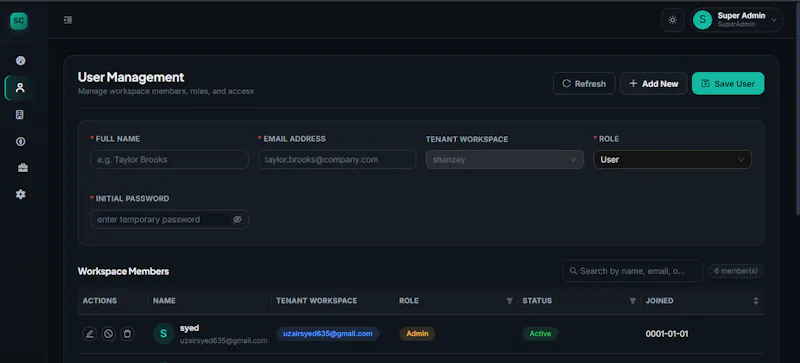The image size is (800, 363).
Task: Click the Add New button
Action: pos(654,84)
